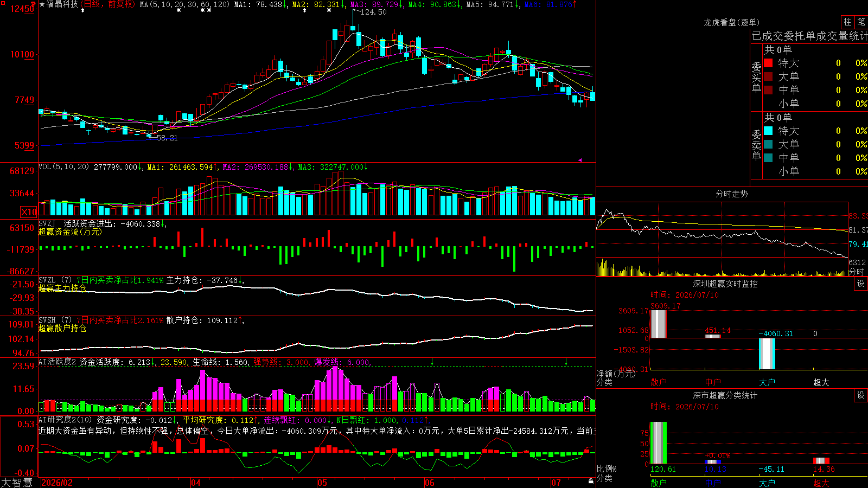Image resolution: width=868 pixels, height=488 pixels.
Task: Click the VOL(5,10,20) indicator label
Action: point(64,167)
